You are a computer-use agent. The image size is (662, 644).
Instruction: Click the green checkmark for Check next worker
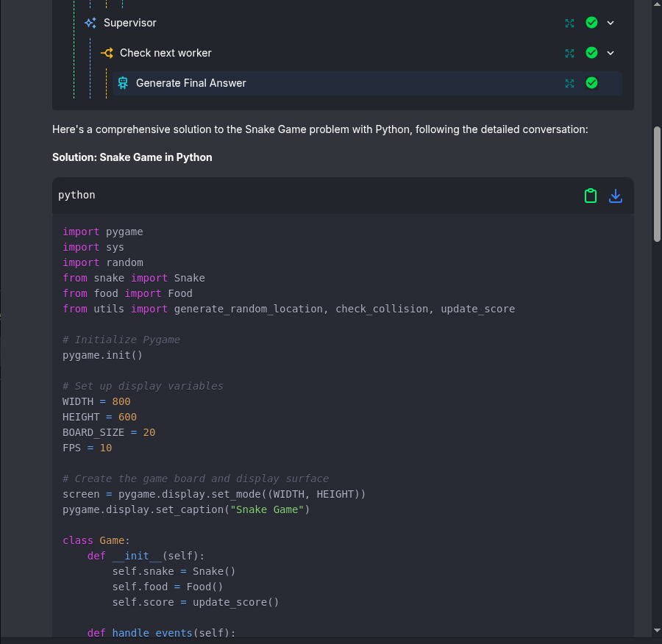(x=591, y=53)
